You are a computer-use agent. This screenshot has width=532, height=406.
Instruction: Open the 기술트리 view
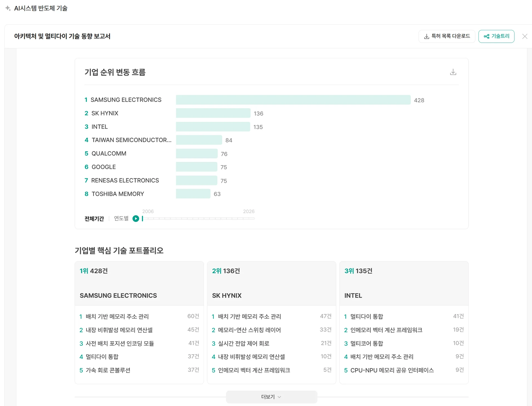[x=496, y=36]
